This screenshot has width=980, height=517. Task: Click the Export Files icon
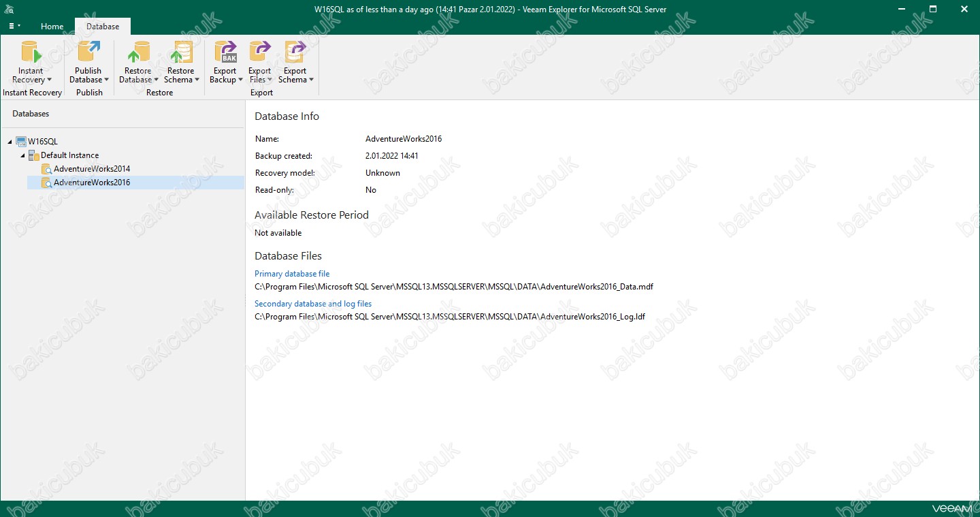tap(260, 52)
